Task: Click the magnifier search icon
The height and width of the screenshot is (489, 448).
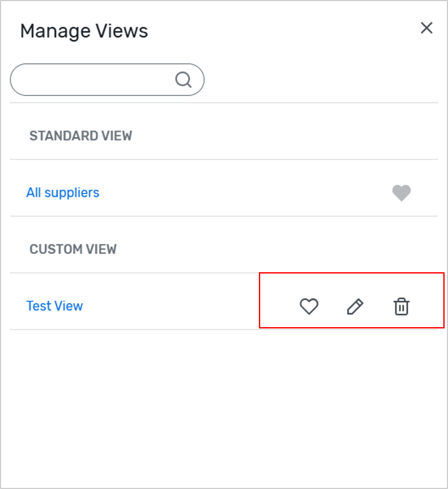Action: pyautogui.click(x=183, y=80)
